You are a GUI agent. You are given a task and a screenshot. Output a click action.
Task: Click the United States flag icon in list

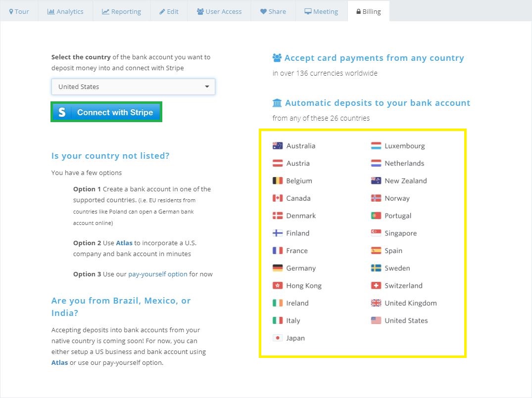pos(376,320)
